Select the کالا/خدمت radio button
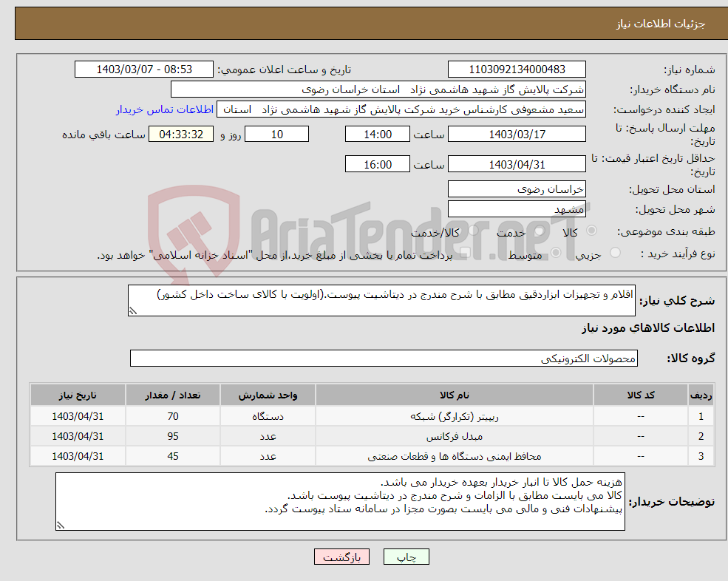Viewport: 728px width, 581px height. pyautogui.click(x=472, y=231)
